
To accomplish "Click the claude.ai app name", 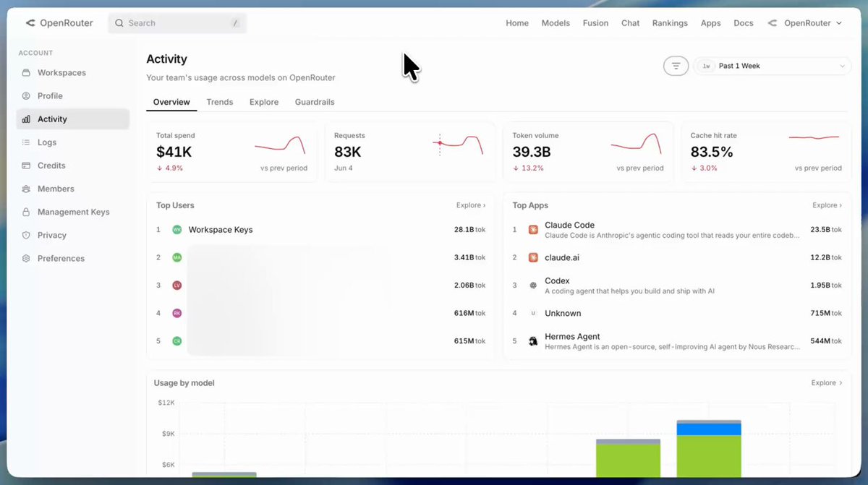I will [x=562, y=257].
